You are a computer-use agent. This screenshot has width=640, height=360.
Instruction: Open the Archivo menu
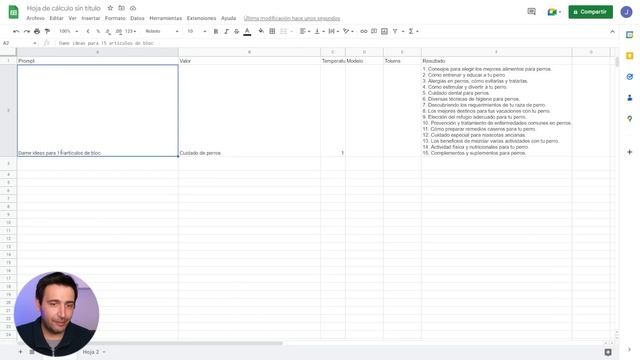[36, 18]
